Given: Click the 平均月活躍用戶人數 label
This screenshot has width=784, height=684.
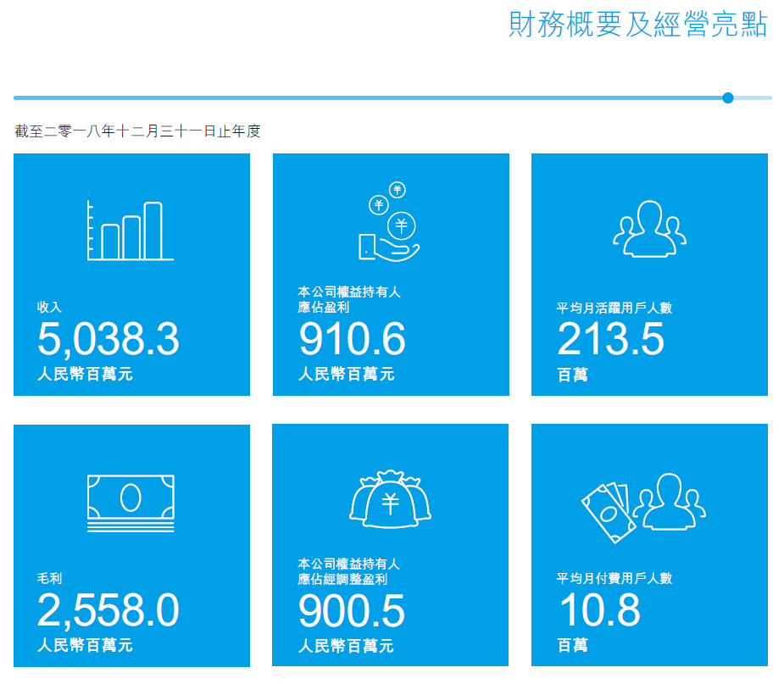Looking at the screenshot, I should coord(614,308).
